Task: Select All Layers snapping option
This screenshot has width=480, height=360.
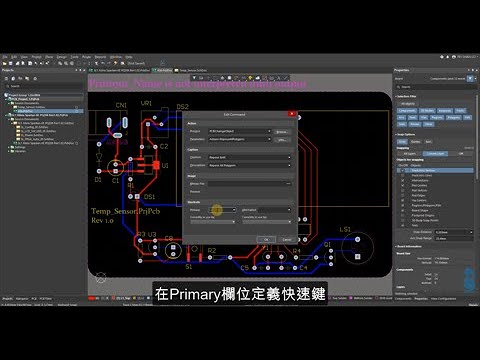Action: pos(409,154)
